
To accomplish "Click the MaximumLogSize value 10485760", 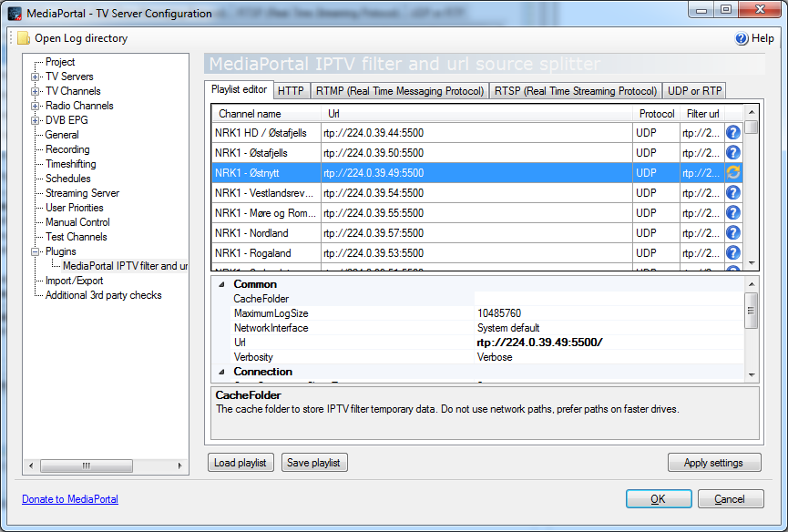I will [x=499, y=313].
